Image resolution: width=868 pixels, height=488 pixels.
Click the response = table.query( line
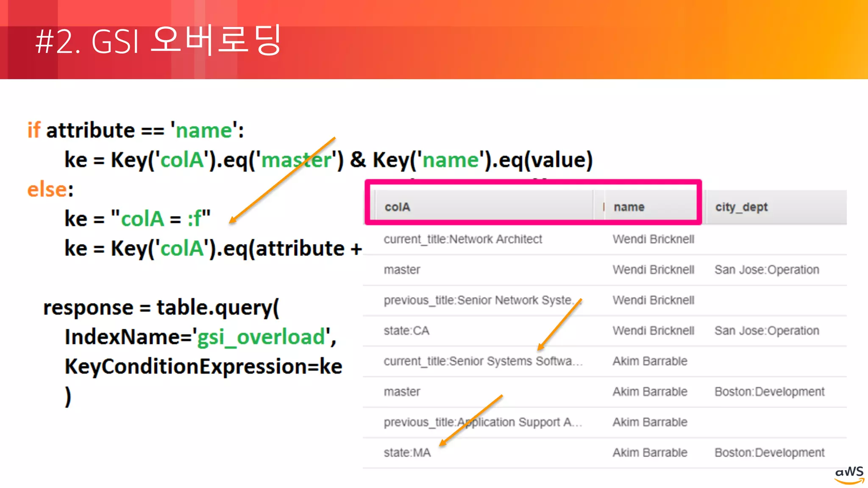[x=161, y=308]
